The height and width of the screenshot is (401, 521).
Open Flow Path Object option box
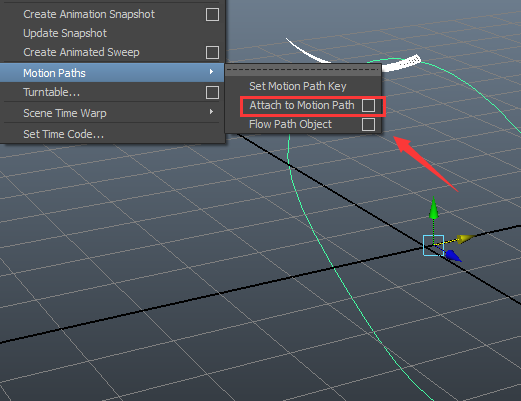(x=368, y=125)
